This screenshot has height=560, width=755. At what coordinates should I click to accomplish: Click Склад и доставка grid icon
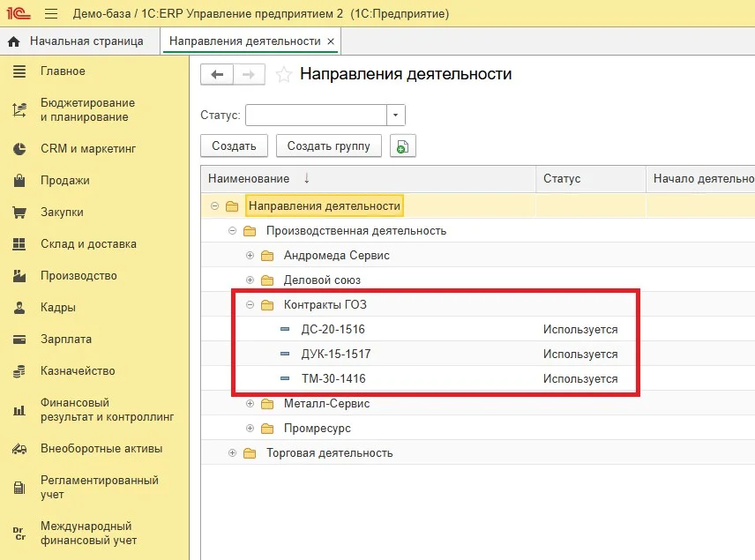click(19, 244)
